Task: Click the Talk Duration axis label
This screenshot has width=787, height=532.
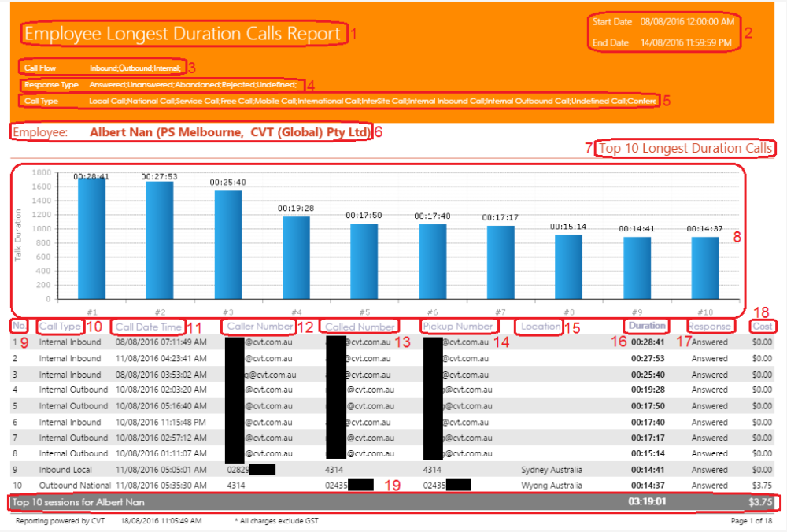Action: tap(18, 235)
